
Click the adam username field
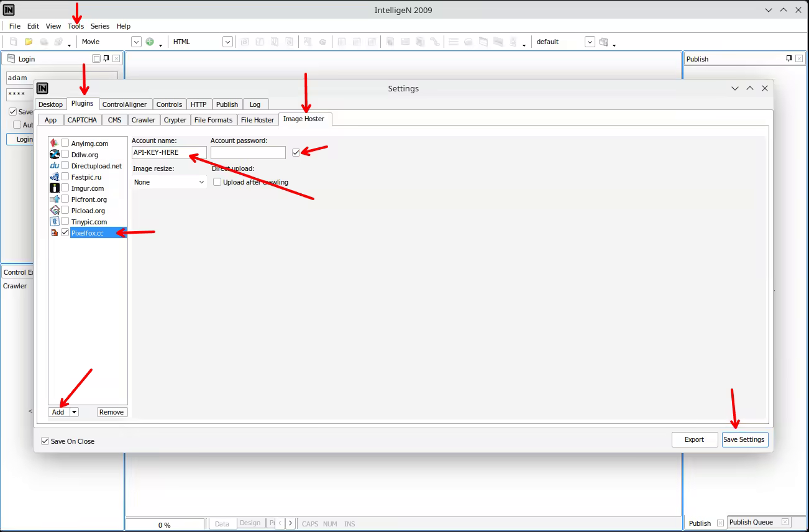tap(62, 78)
